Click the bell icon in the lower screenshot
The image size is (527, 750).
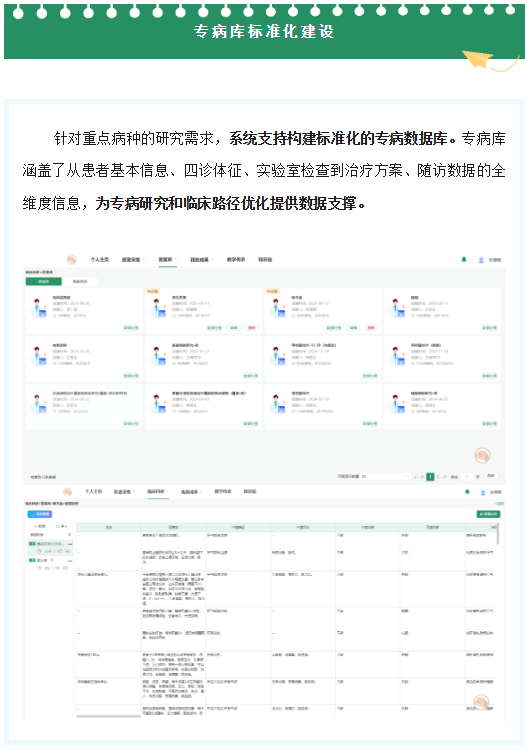point(467,492)
